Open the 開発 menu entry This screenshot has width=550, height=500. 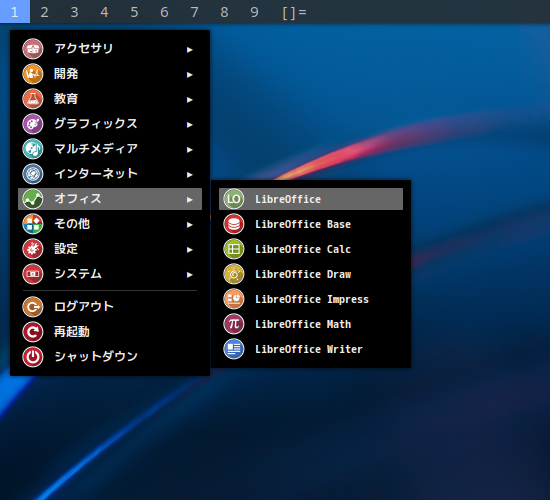tap(110, 74)
